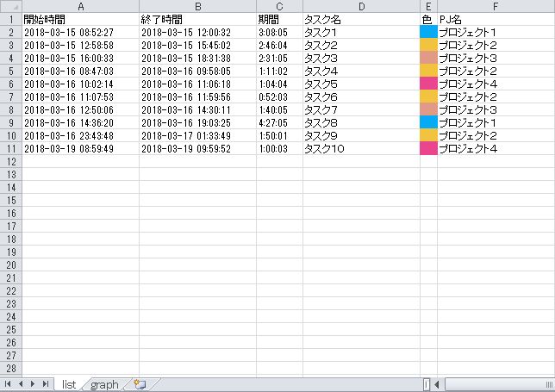Click the blue color cell for タスク8
Screen dimensions: 555x392
point(428,122)
